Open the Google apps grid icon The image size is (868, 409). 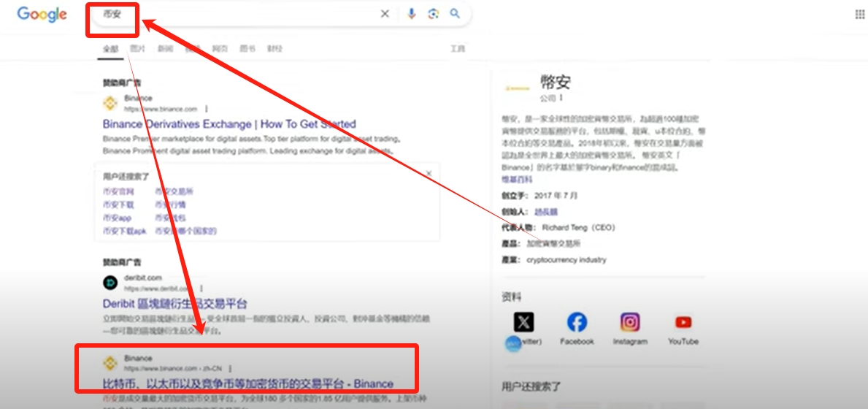pyautogui.click(x=861, y=14)
